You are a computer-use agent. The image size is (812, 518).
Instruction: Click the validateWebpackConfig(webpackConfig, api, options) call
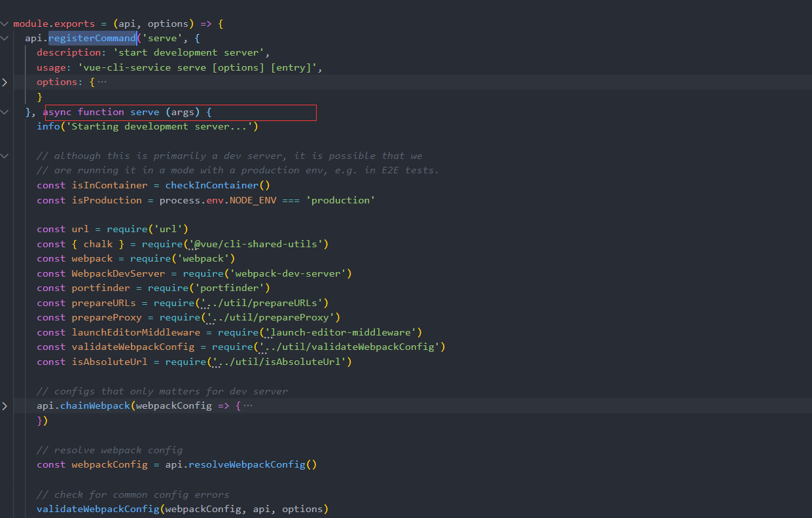click(183, 509)
